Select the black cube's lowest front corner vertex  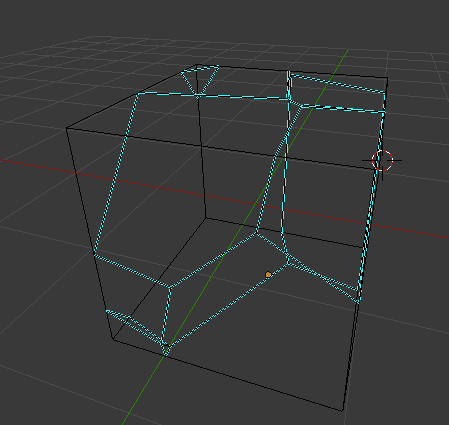(343, 411)
